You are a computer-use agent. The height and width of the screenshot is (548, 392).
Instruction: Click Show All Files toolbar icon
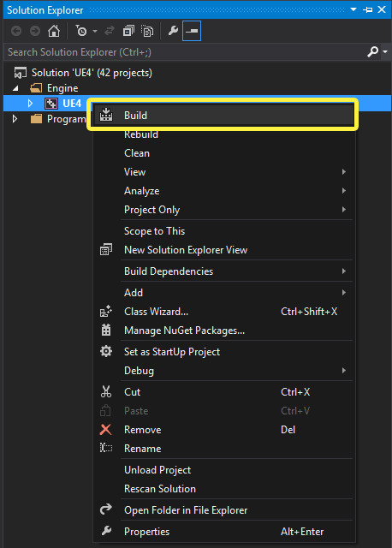point(147,31)
